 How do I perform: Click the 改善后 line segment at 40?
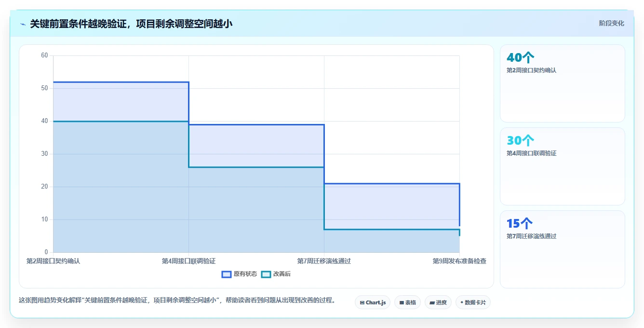pos(121,121)
